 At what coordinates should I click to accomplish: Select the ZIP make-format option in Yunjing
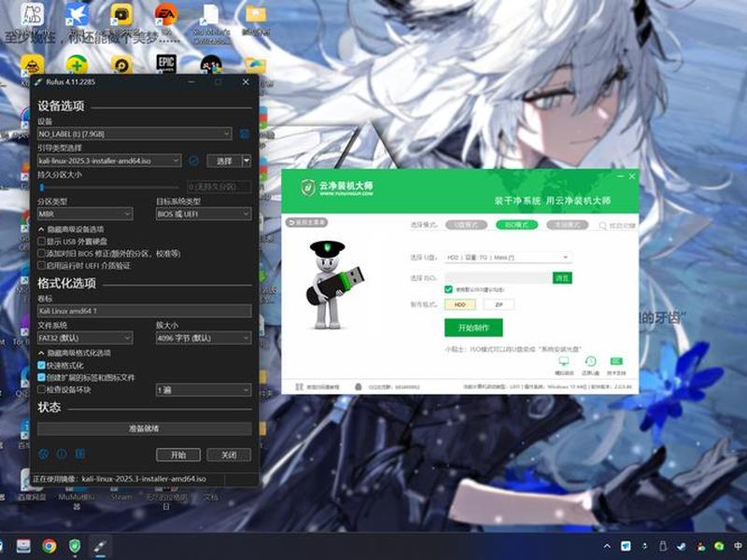[499, 304]
